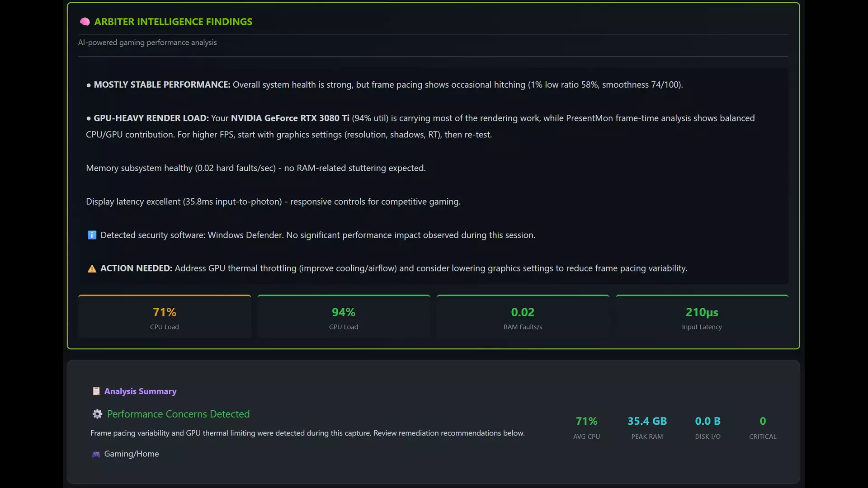Click the game controller icon beside Gaming/Home
This screenshot has width=868, height=488.
(x=96, y=454)
